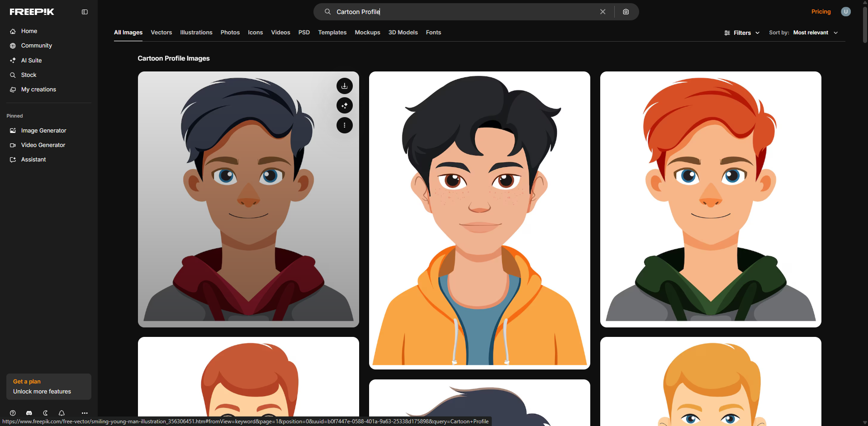Image resolution: width=868 pixels, height=426 pixels.
Task: Open more options on maroon hoodie image
Action: coord(345,125)
